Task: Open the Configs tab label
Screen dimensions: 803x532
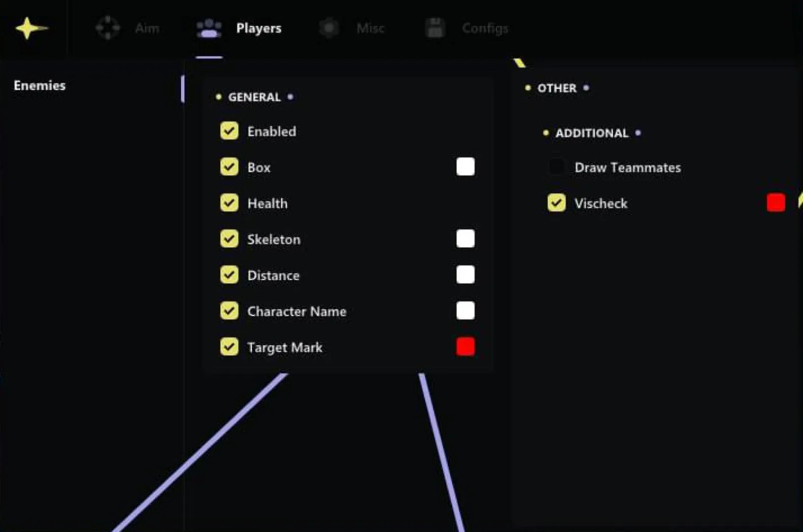Action: coord(485,29)
